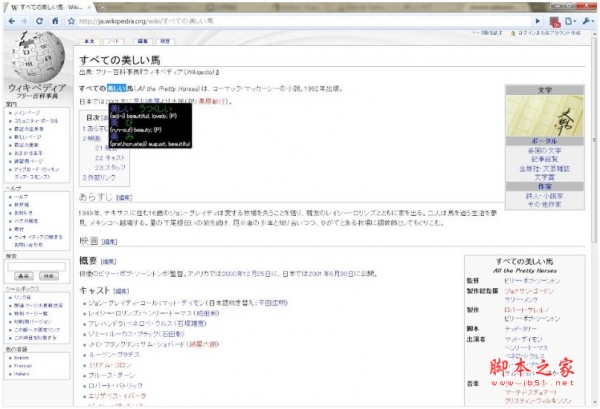Click the 編集 link beside 映画
Viewport: 600px width, 409px height.
pyautogui.click(x=109, y=242)
